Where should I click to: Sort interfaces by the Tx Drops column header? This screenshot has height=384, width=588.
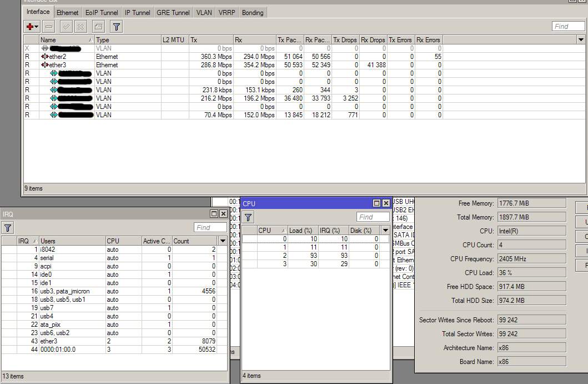(x=345, y=39)
